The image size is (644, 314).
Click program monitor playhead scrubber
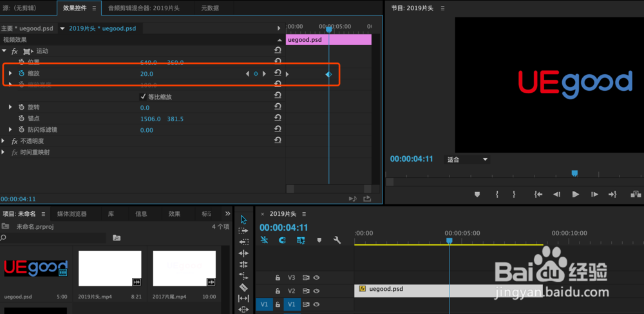[574, 173]
